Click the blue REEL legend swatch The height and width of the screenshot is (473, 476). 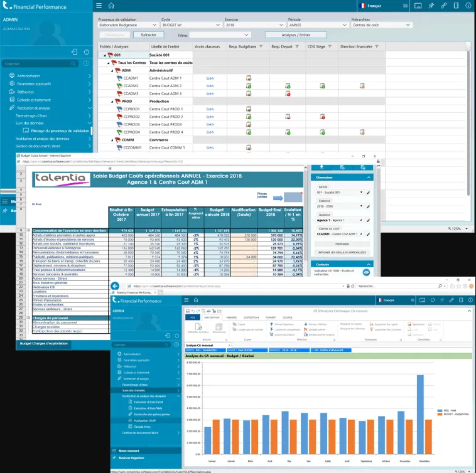tap(440, 410)
